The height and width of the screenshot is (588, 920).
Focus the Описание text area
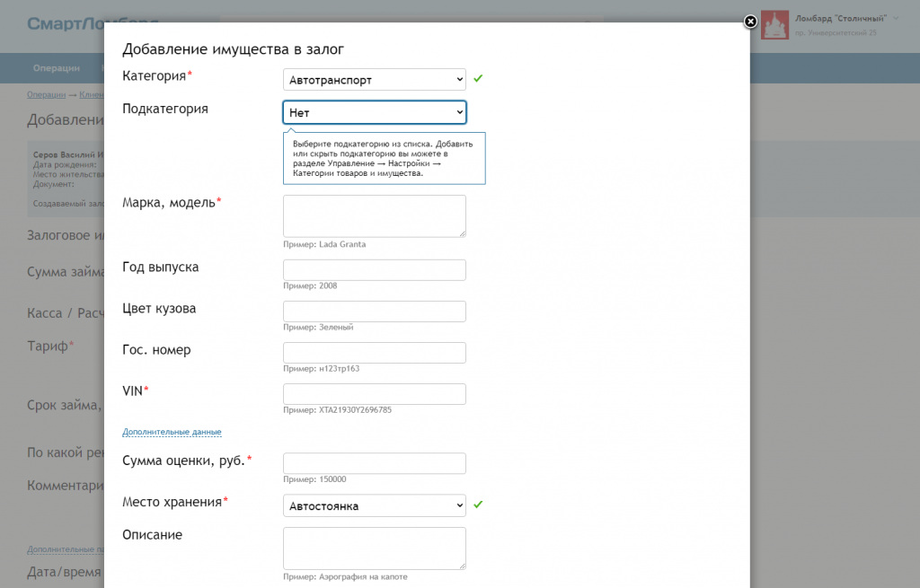click(x=374, y=548)
